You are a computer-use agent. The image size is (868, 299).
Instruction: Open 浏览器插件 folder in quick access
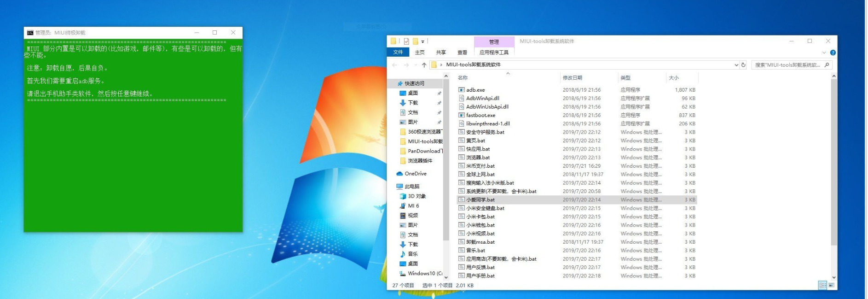tap(417, 161)
